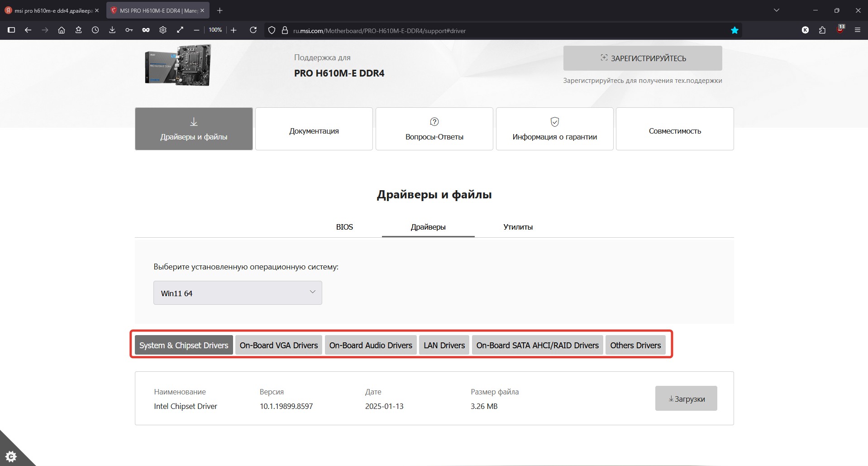Download Intel Chipset Driver via Загрузки
868x466 pixels.
tap(686, 399)
